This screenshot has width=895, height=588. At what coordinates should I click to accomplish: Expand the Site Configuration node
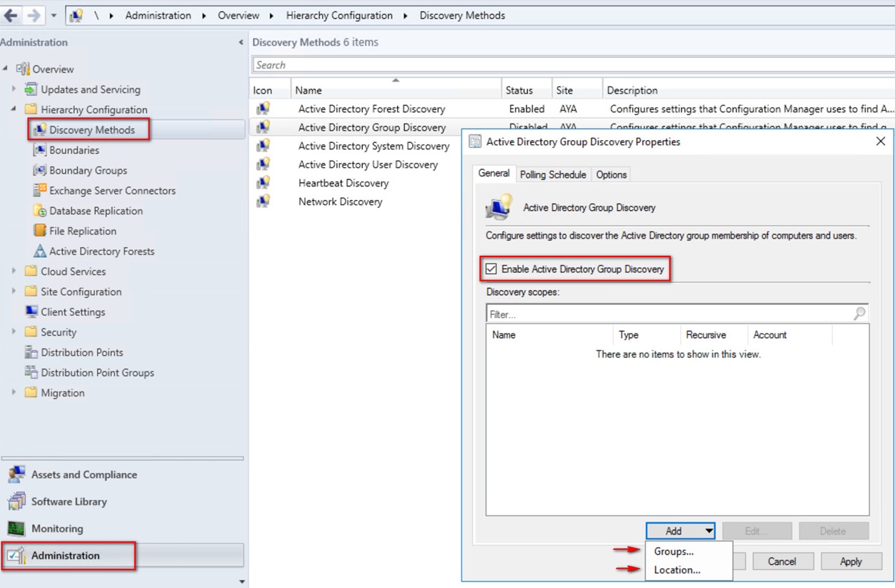point(14,291)
